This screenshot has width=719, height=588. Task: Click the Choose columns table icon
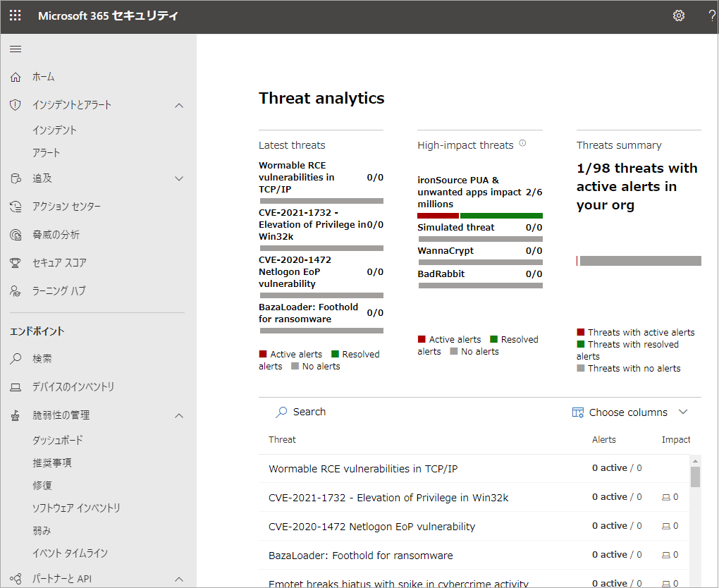pyautogui.click(x=578, y=412)
